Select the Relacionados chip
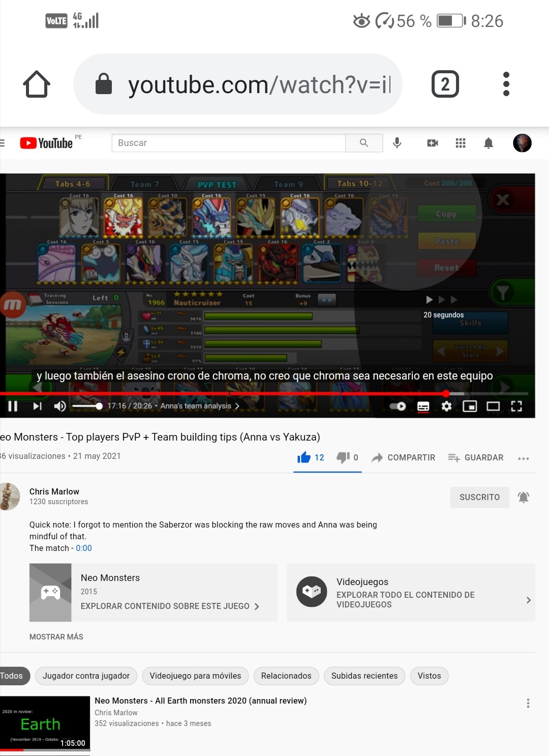549x756 pixels. (286, 676)
